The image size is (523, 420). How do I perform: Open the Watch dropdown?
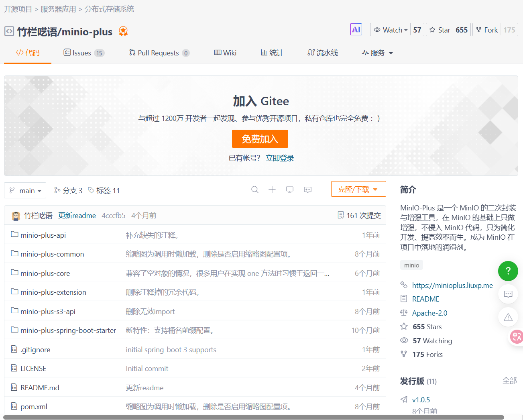(391, 30)
